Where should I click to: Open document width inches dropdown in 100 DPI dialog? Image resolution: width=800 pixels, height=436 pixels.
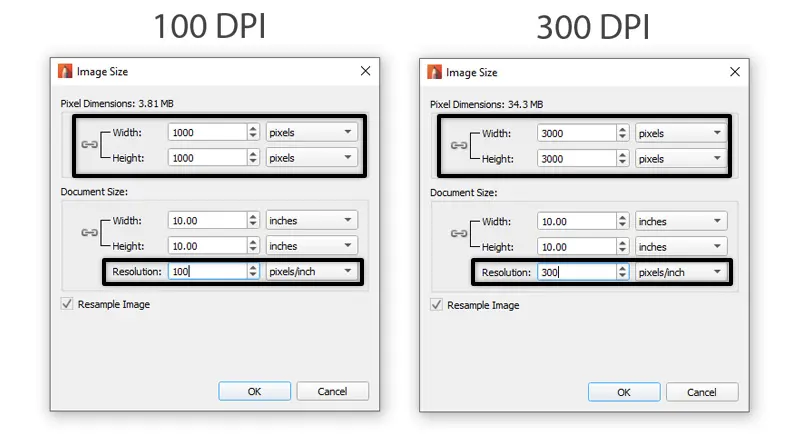pos(311,220)
